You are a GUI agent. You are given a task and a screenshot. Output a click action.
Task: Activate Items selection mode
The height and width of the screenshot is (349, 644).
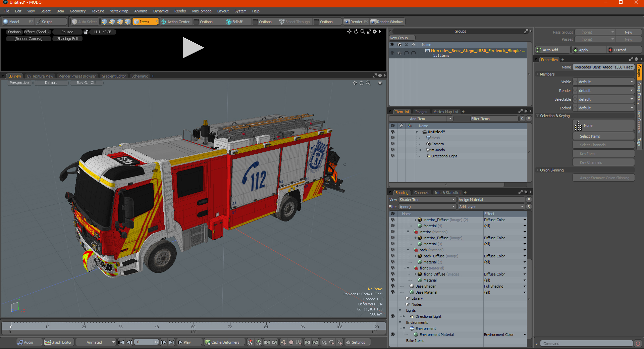145,22
